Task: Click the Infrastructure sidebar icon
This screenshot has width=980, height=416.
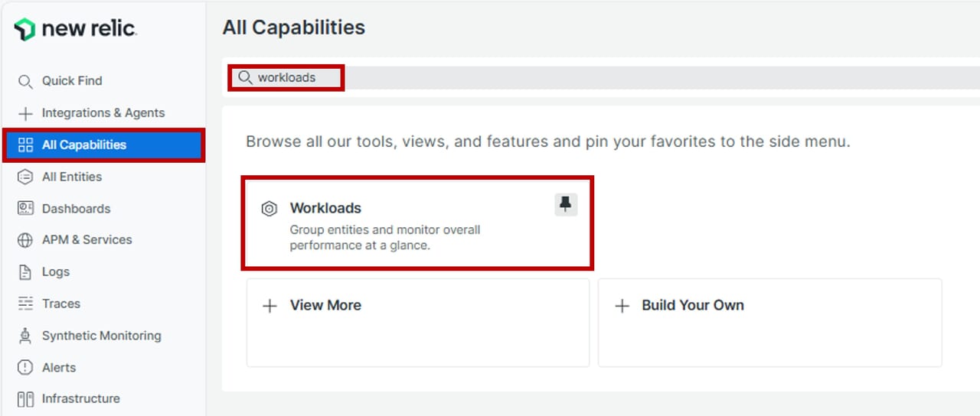Action: coord(25,399)
